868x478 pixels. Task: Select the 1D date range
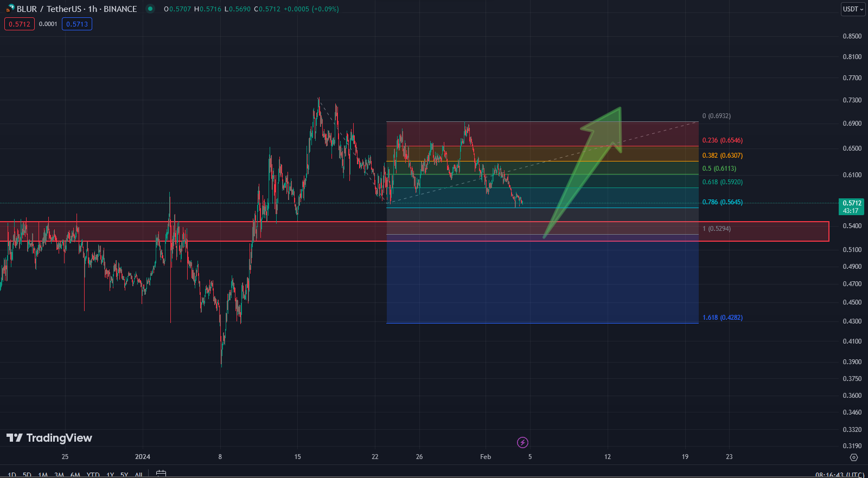[12, 475]
